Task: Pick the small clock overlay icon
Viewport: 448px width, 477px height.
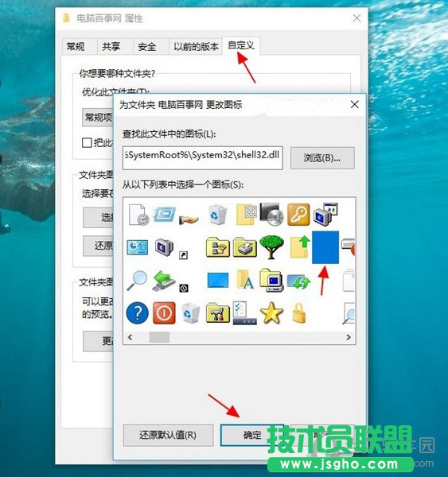Action: 184,288
